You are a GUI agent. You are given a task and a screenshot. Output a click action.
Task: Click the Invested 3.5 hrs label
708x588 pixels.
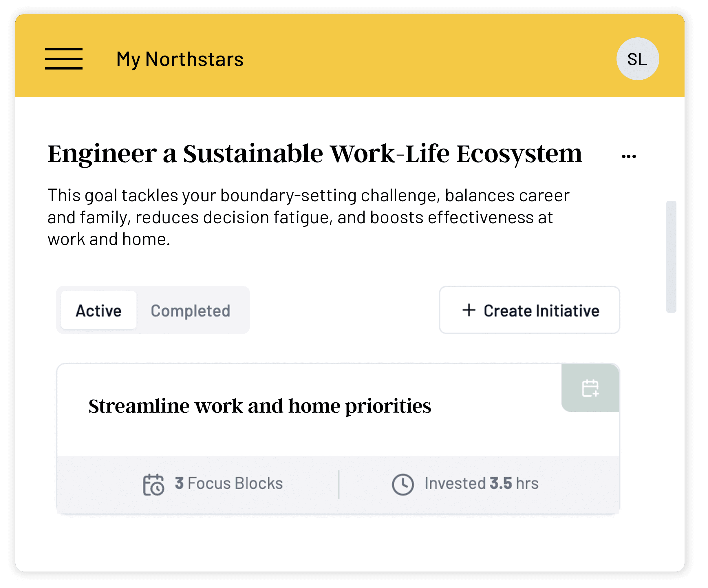(x=481, y=483)
